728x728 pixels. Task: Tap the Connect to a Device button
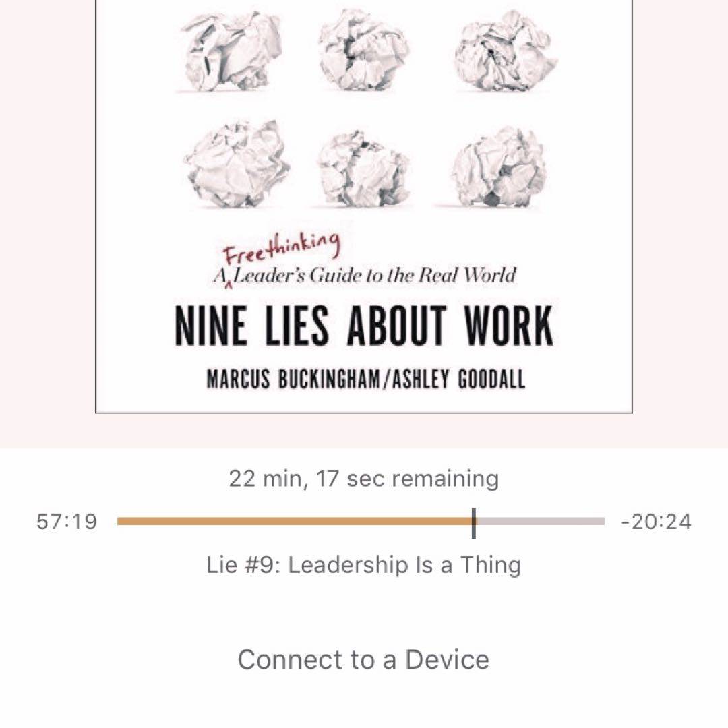(x=363, y=659)
